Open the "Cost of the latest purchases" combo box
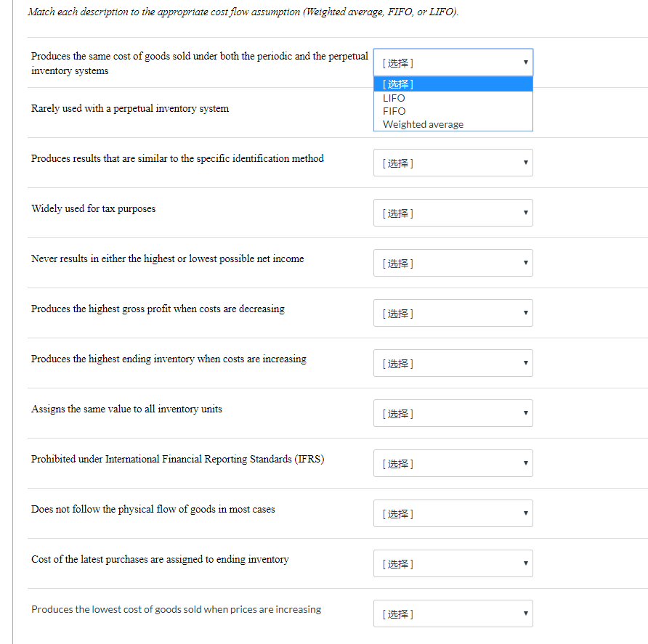The width and height of the screenshot is (648, 644). pyautogui.click(x=453, y=563)
